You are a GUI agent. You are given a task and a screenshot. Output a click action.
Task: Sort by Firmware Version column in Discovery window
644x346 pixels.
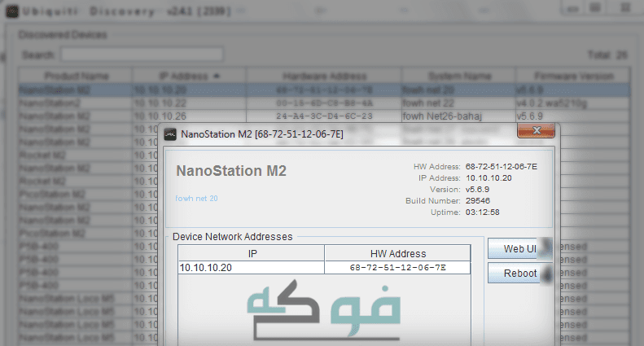pyautogui.click(x=573, y=76)
